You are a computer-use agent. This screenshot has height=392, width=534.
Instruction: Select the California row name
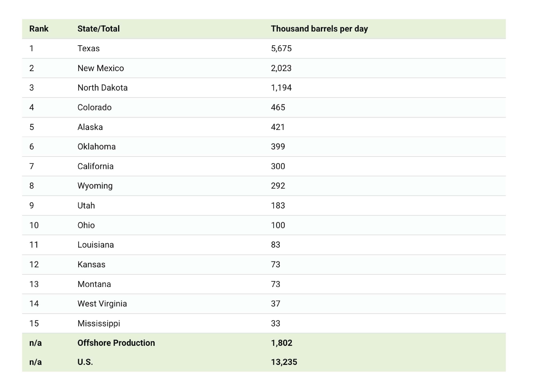(95, 166)
